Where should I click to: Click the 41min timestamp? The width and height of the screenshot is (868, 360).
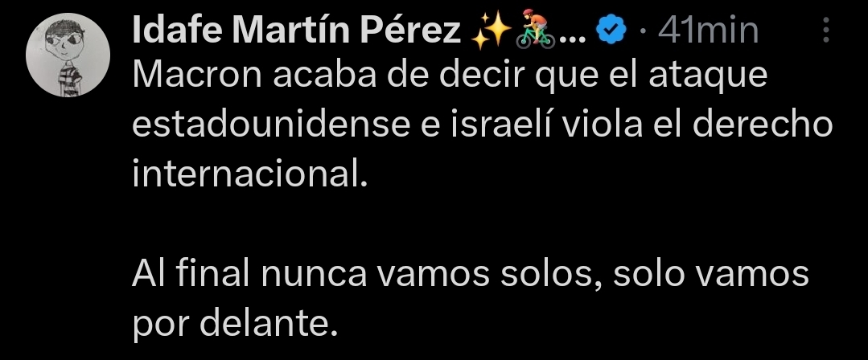(708, 31)
